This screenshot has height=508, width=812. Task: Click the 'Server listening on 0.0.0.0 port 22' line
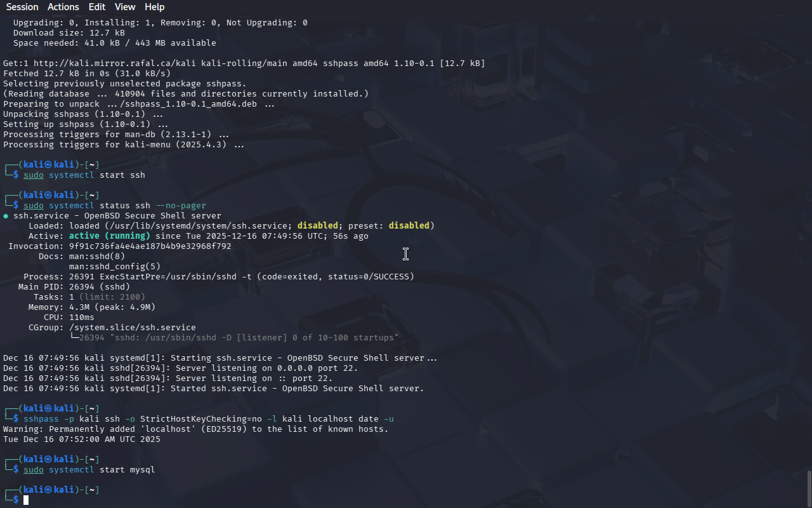pyautogui.click(x=181, y=368)
